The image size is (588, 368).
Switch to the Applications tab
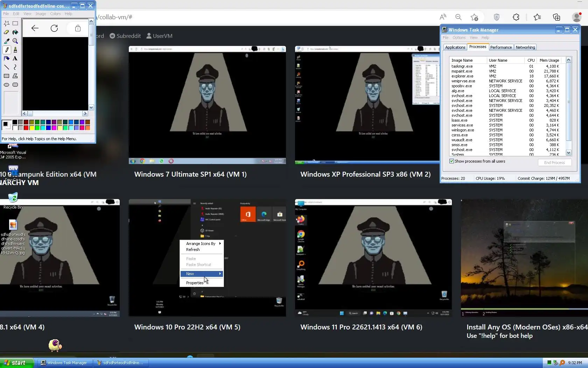pos(455,47)
